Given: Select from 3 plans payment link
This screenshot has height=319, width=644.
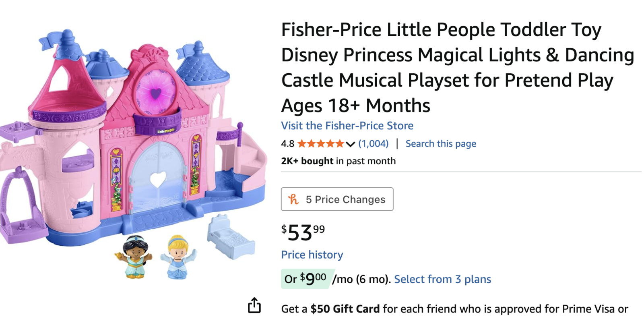Looking at the screenshot, I should 442,279.
